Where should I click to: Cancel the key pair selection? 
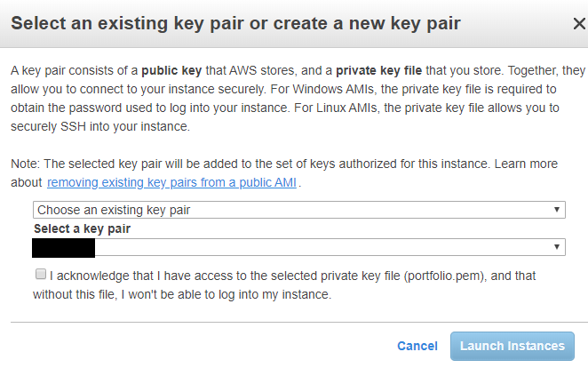[x=417, y=346]
